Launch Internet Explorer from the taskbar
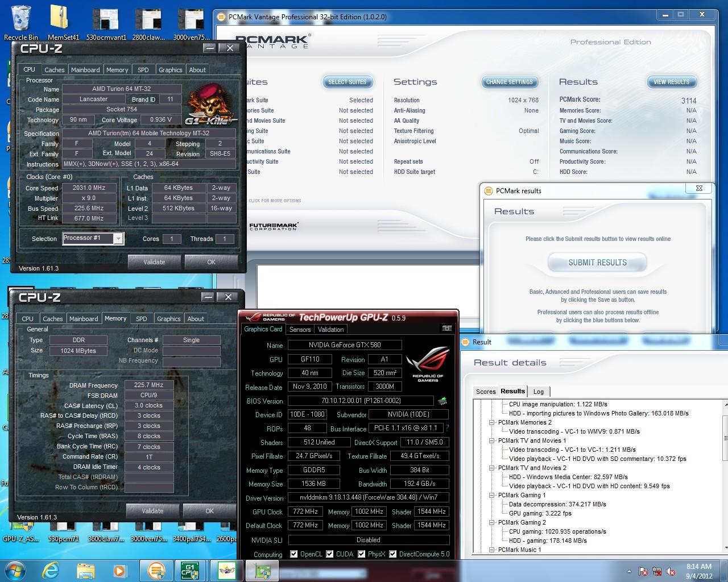The height and width of the screenshot is (582, 728). tap(51, 570)
